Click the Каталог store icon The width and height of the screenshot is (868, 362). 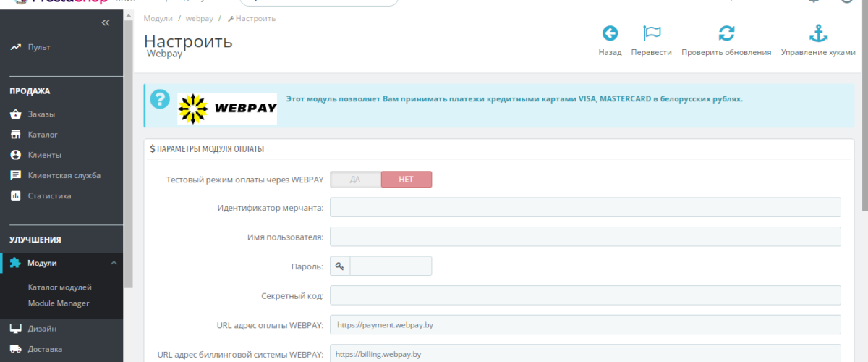click(x=15, y=135)
